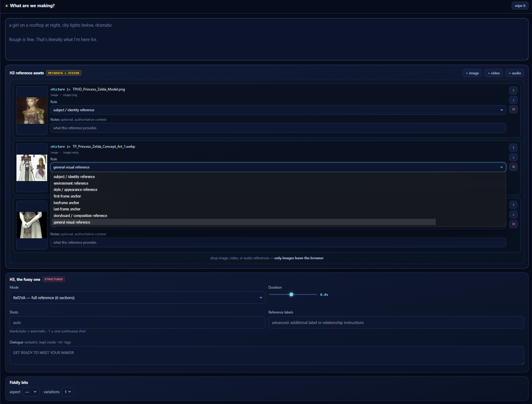Move the third reference asset up

[513, 205]
